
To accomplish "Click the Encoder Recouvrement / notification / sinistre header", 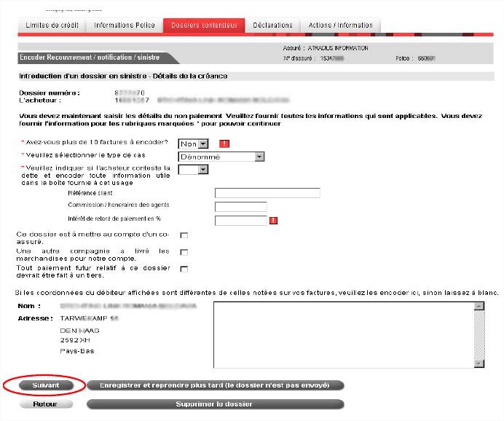I will tap(90, 58).
